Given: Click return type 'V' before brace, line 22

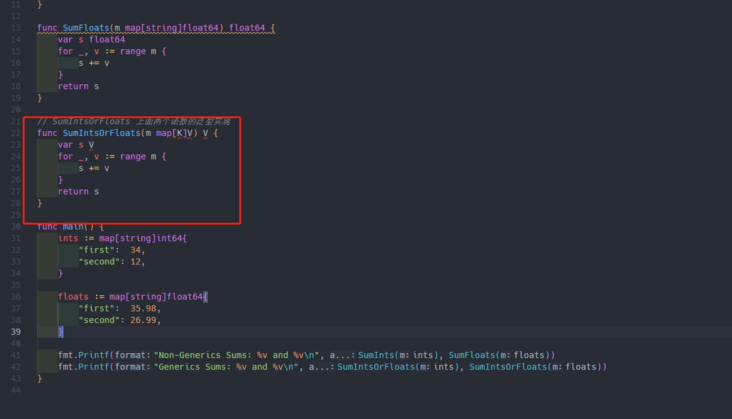Looking at the screenshot, I should (x=205, y=133).
